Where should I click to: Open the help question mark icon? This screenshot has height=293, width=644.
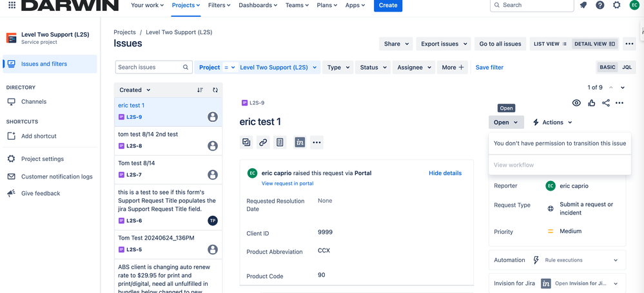click(600, 5)
